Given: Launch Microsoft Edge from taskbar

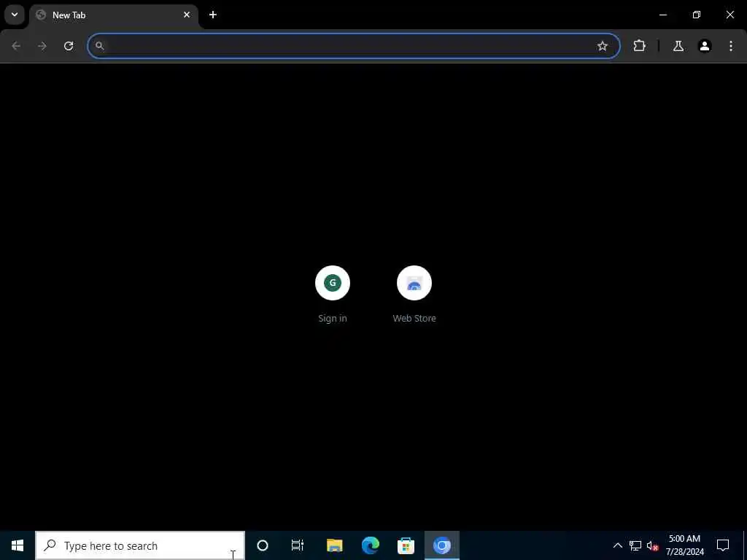Looking at the screenshot, I should tap(370, 545).
